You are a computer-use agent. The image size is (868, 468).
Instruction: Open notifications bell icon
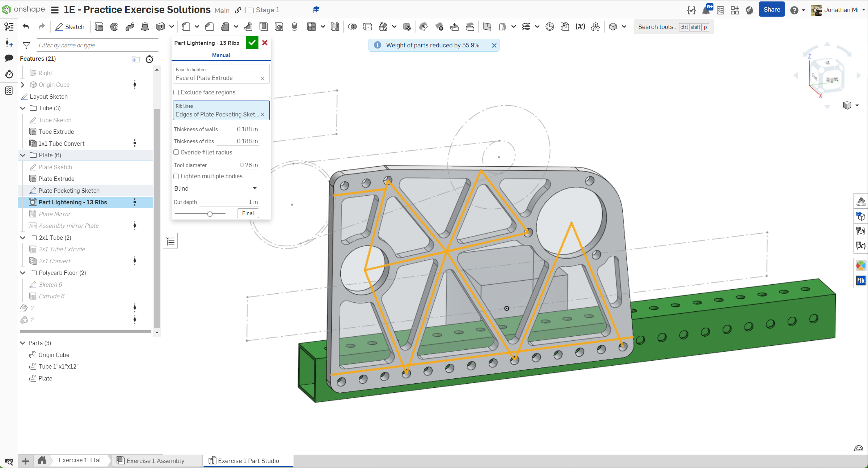click(x=706, y=10)
